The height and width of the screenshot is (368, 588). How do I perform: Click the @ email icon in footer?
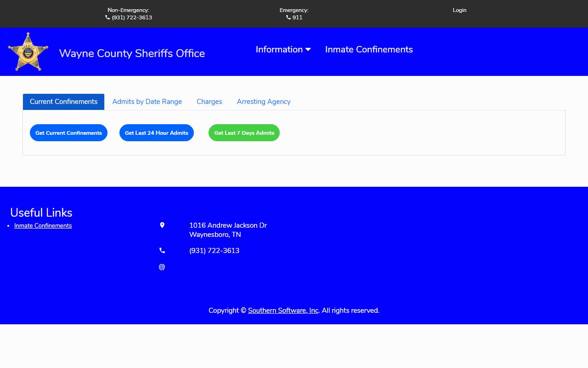[162, 267]
